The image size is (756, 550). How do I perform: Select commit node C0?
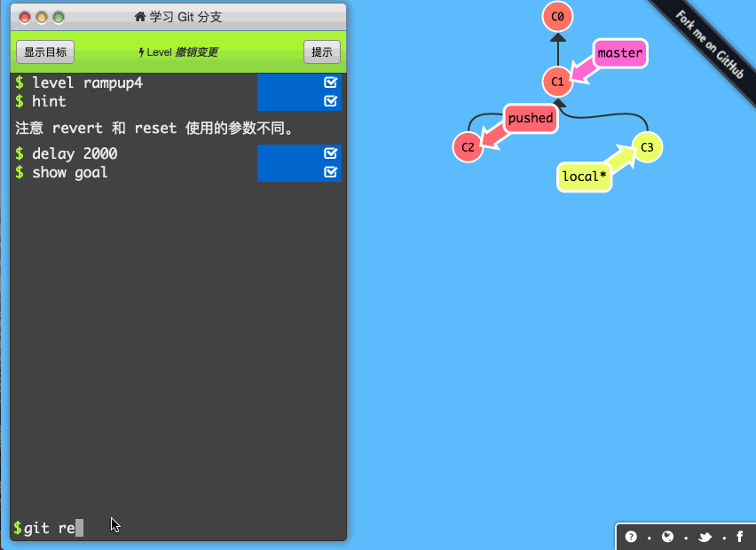pyautogui.click(x=557, y=17)
